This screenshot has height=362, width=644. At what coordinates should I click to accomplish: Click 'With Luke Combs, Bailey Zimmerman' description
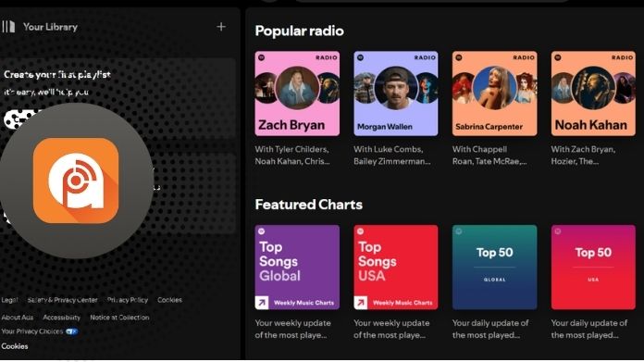click(392, 156)
